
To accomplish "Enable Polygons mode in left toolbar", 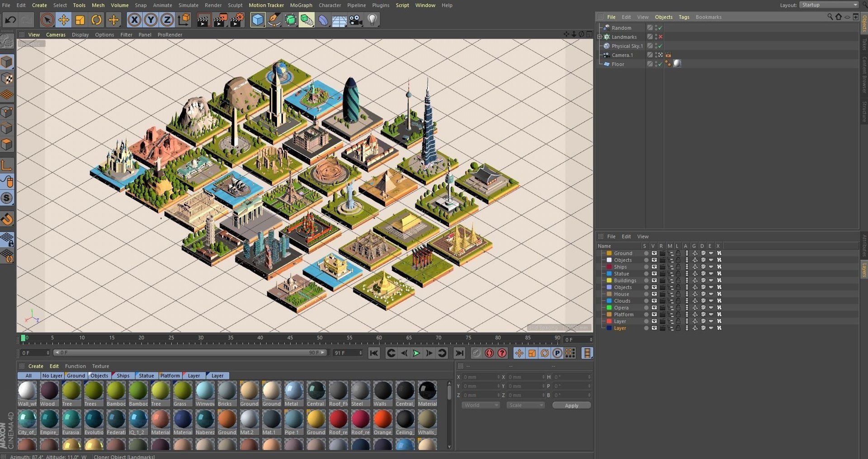I will 7,145.
